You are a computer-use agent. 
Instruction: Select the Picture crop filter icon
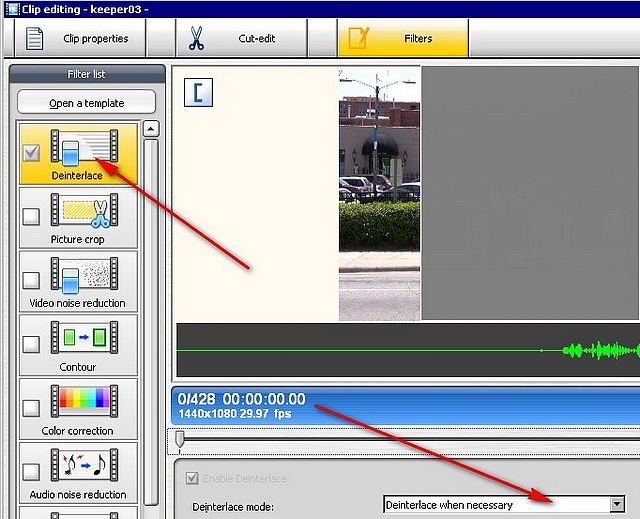click(84, 211)
